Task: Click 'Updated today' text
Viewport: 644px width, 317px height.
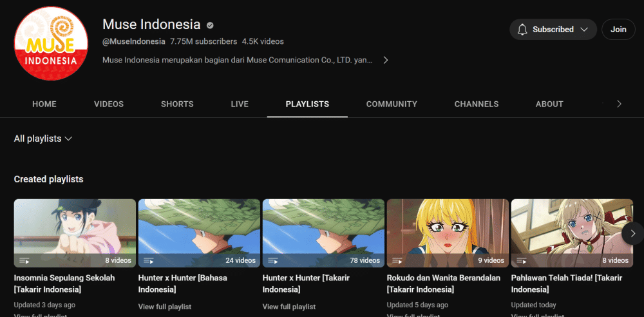Action: click(x=533, y=305)
